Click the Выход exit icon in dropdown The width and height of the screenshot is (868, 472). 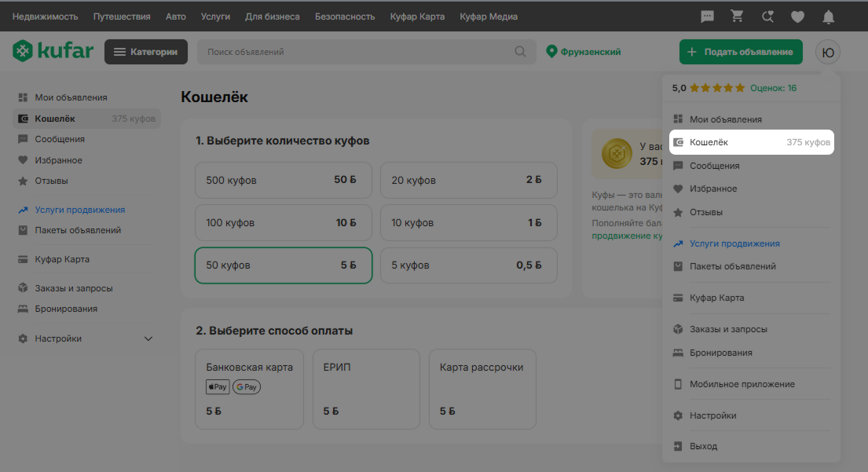[678, 446]
